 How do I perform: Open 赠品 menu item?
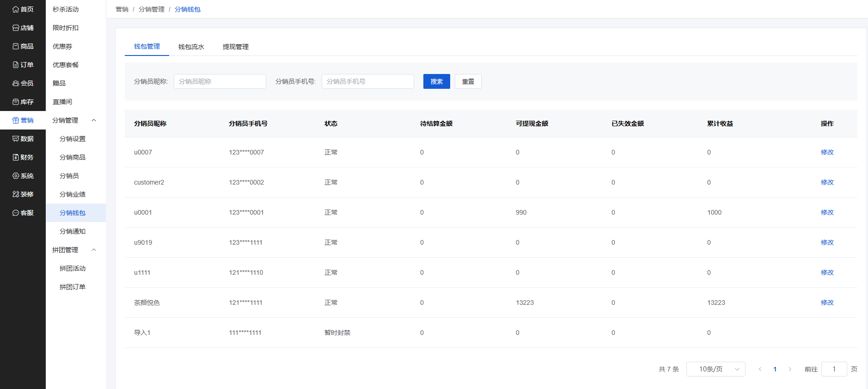point(59,83)
